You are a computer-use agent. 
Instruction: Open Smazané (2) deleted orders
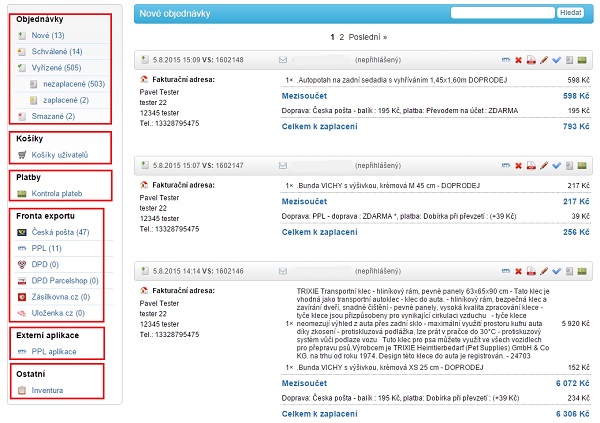pos(52,116)
